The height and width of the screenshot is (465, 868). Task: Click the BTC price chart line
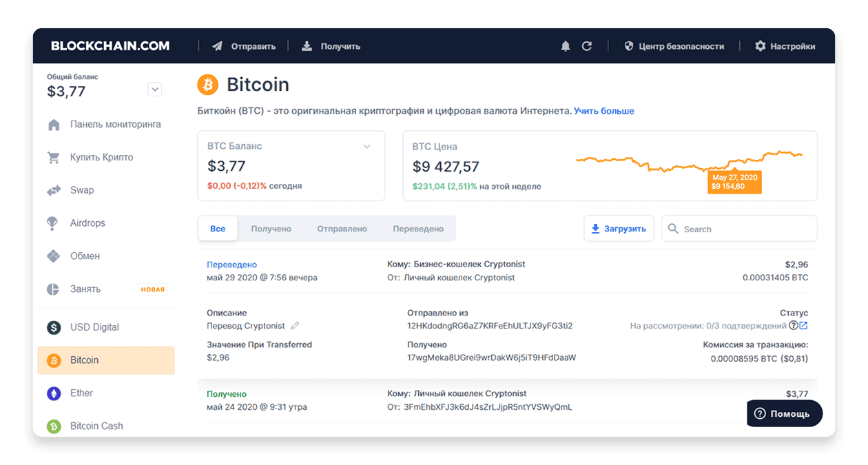point(689,162)
